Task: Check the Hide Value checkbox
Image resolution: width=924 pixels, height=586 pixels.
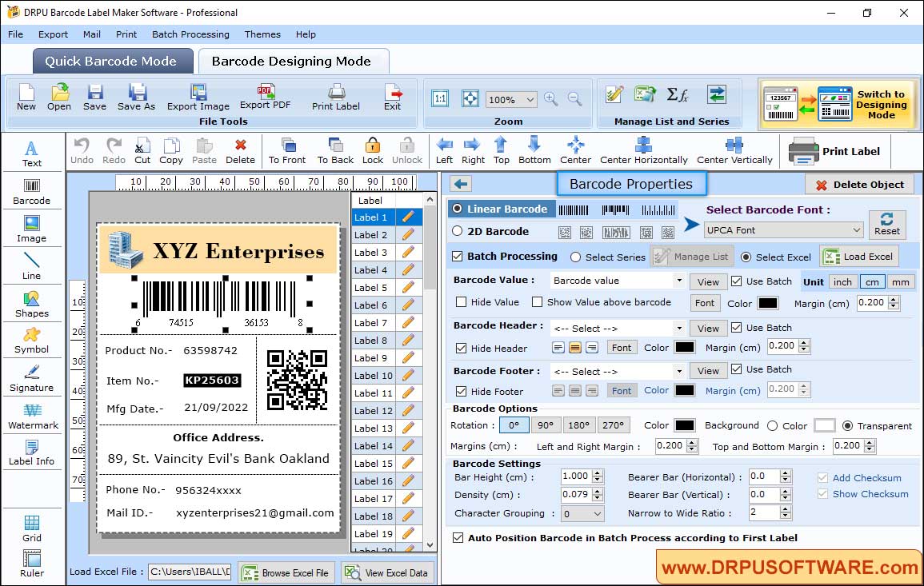Action: coord(462,302)
